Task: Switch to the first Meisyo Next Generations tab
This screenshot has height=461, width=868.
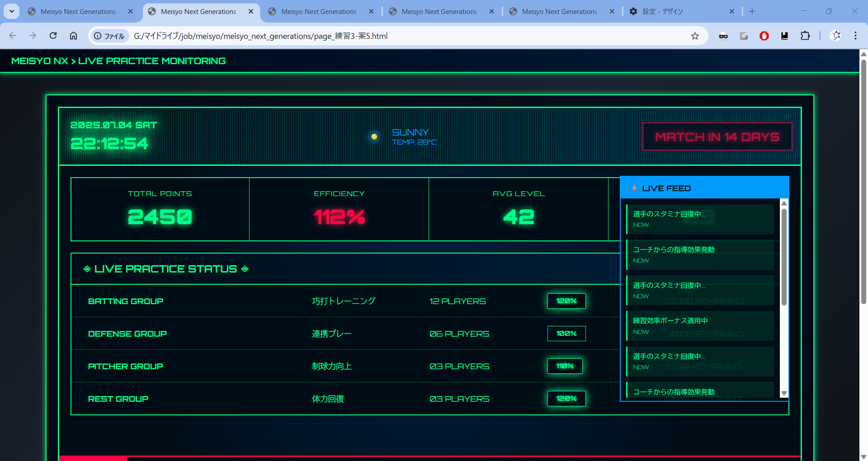Action: tap(78, 11)
